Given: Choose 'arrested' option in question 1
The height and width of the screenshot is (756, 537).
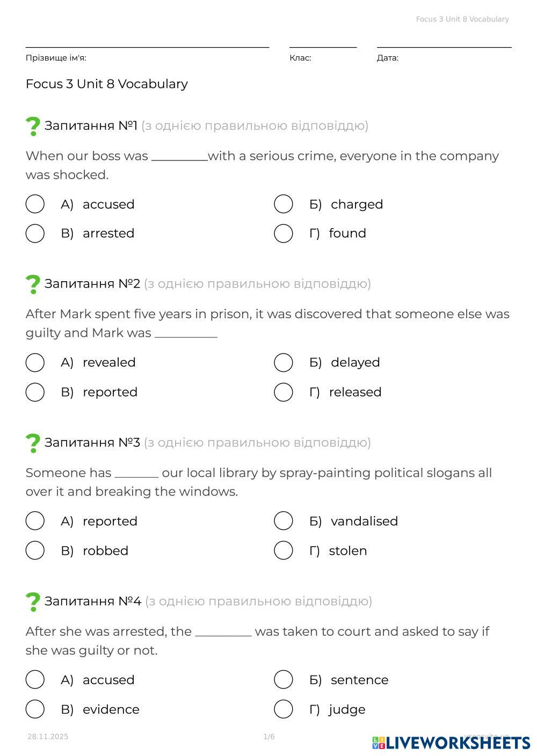Looking at the screenshot, I should pyautogui.click(x=35, y=233).
